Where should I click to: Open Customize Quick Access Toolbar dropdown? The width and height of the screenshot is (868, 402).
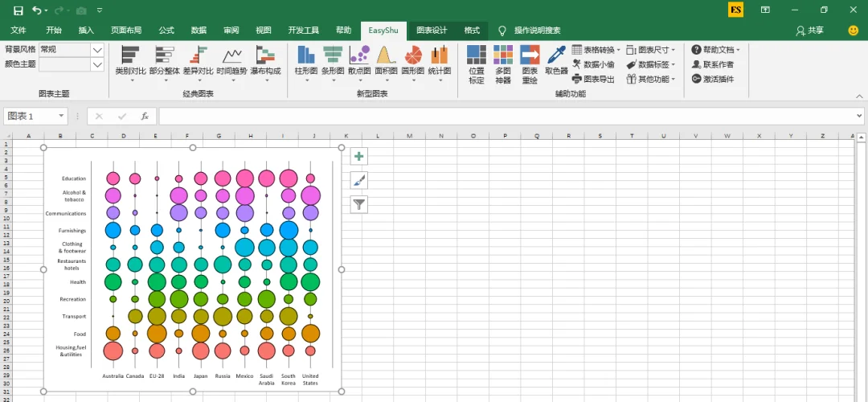[99, 10]
